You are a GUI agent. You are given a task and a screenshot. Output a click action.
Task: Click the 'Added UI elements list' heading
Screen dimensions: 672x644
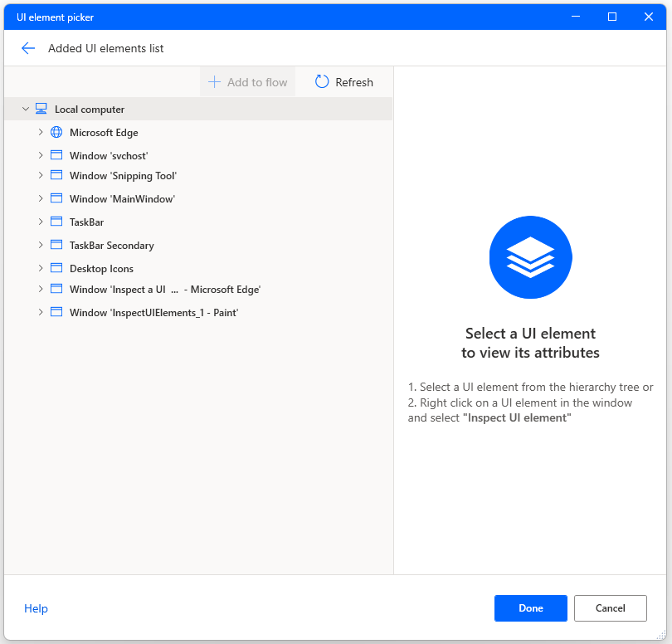(x=106, y=48)
